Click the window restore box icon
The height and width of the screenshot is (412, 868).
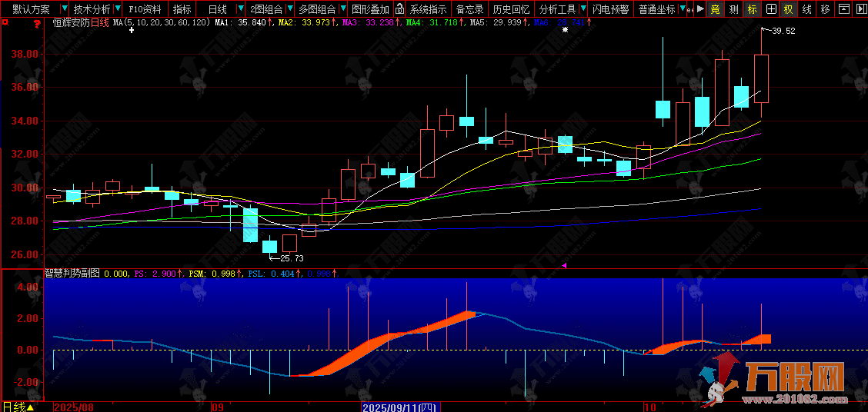843,9
